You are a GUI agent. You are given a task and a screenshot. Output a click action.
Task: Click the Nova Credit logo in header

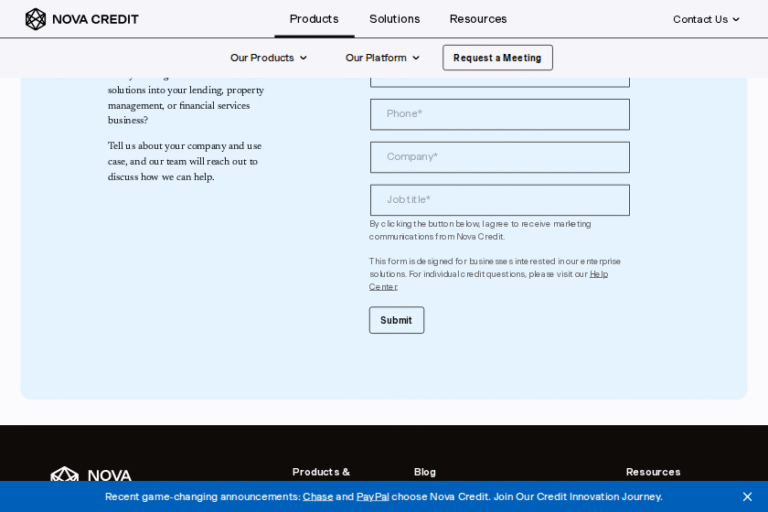pyautogui.click(x=82, y=19)
